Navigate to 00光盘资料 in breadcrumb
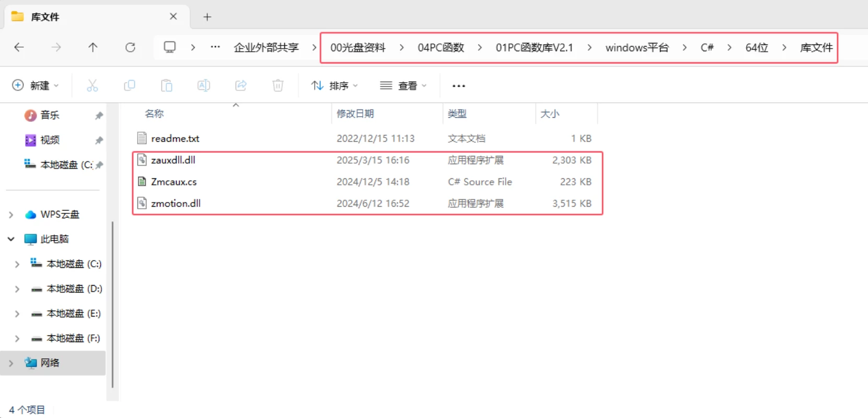The height and width of the screenshot is (418, 868). tap(358, 48)
